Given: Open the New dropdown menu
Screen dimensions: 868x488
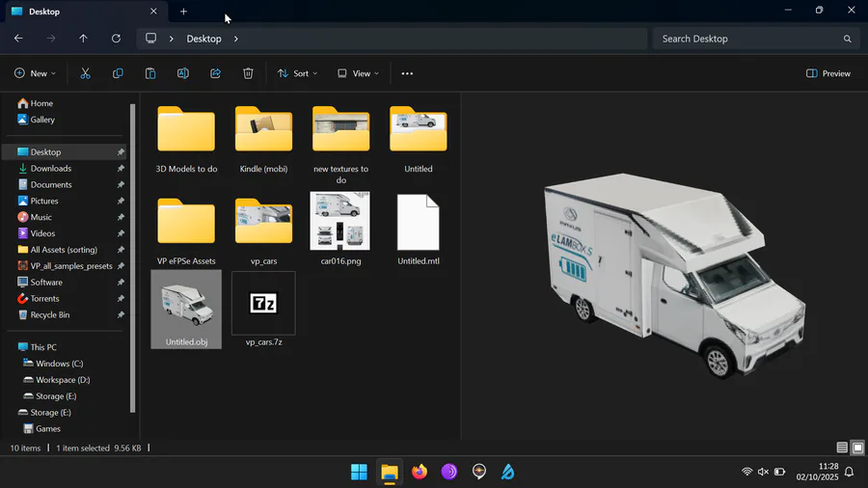Looking at the screenshot, I should [35, 73].
